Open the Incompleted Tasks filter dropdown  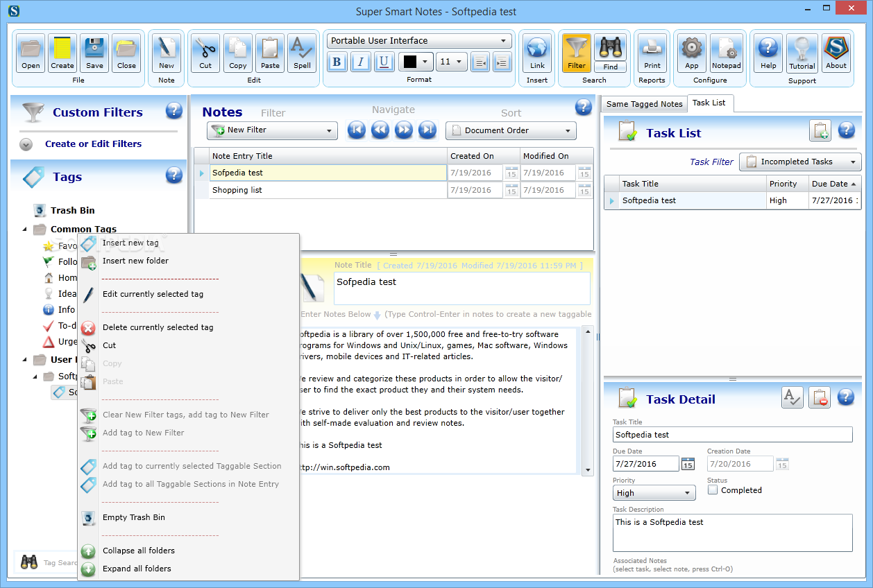pos(800,162)
